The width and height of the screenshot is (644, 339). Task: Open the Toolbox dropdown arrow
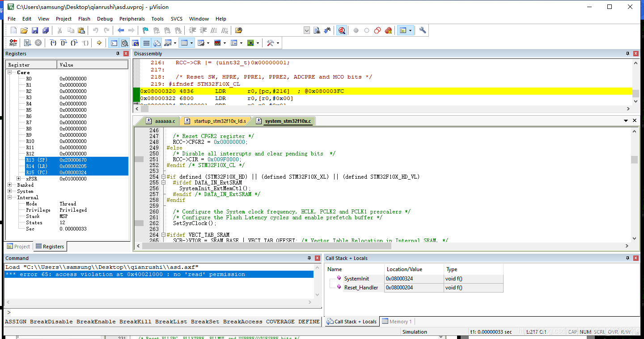[x=278, y=43]
